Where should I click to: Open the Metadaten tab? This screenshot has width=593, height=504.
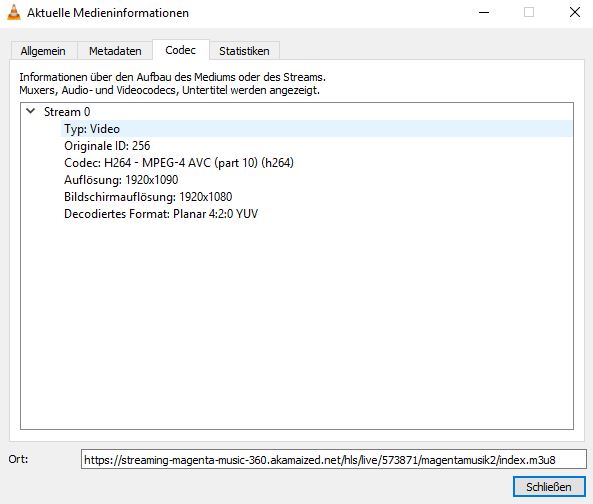(x=115, y=51)
